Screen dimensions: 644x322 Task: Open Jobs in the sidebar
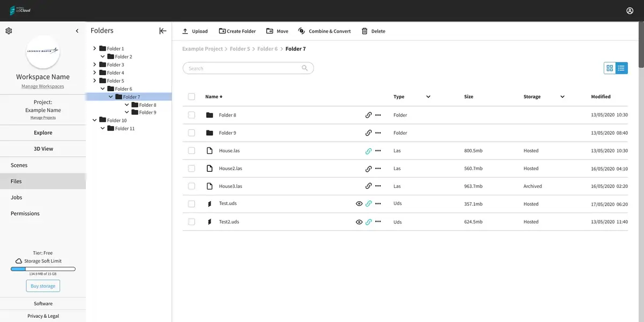(x=43, y=197)
